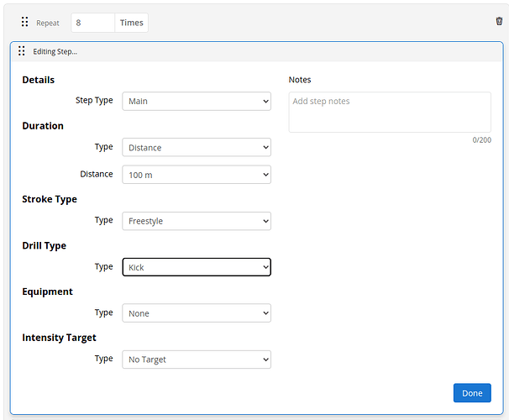This screenshot has height=420, width=509.
Task: Click the Equipment section heading
Action: coord(47,291)
